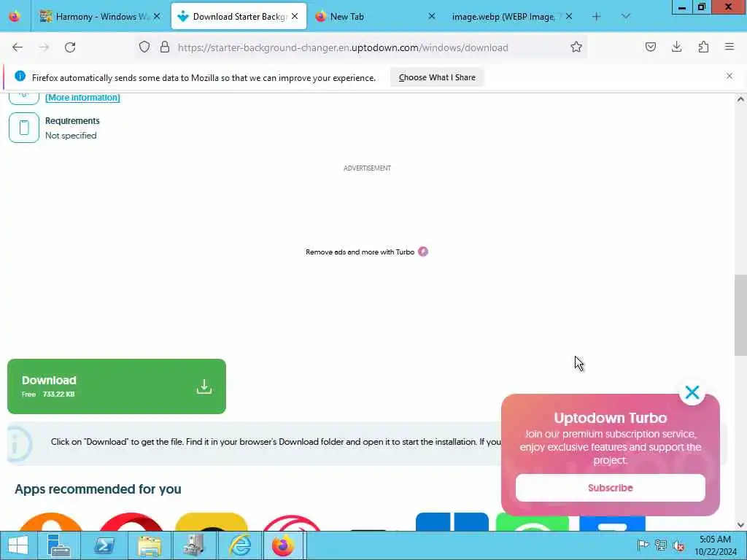Open the extensions puzzle icon
The image size is (747, 560).
[704, 47]
